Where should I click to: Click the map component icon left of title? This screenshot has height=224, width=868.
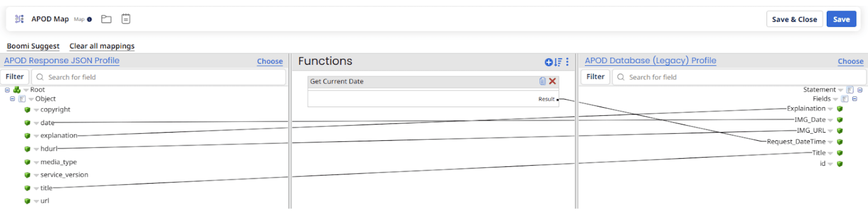pos(19,19)
